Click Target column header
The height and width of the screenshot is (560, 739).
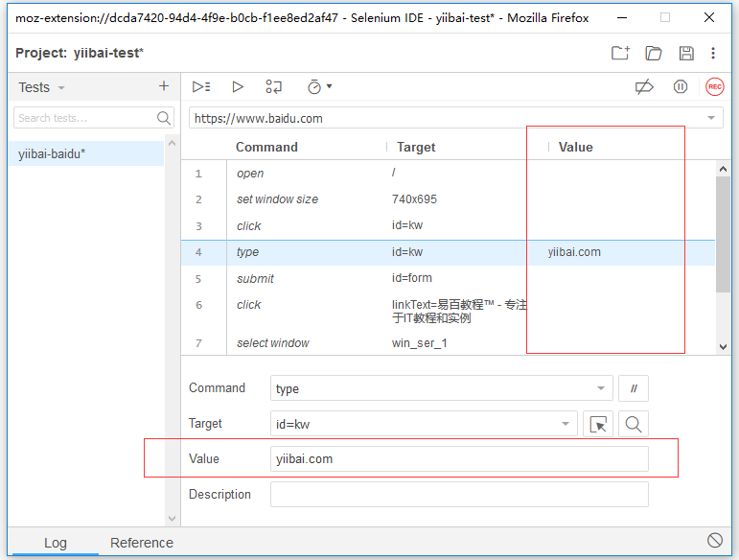coord(416,147)
